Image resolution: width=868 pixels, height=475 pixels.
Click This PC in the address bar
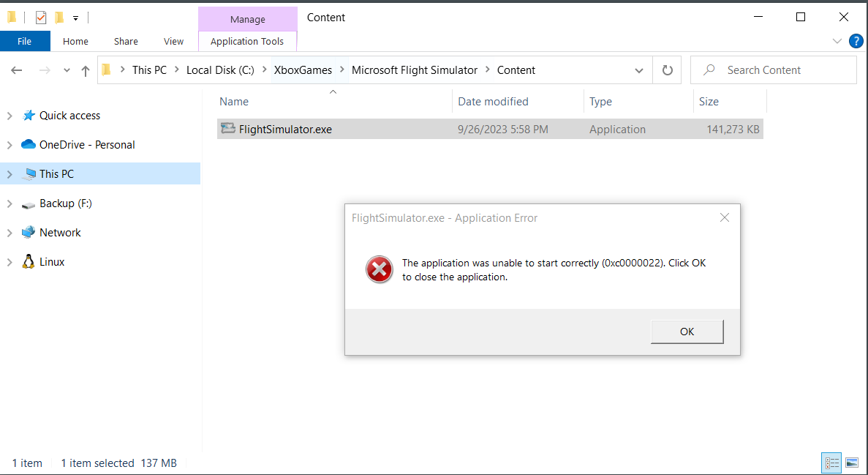tap(149, 70)
